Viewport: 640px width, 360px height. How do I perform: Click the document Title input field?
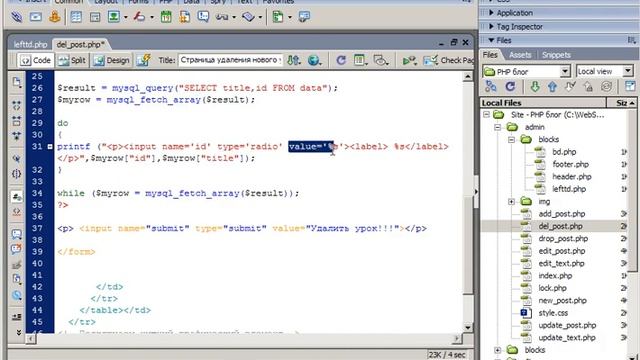coord(230,60)
